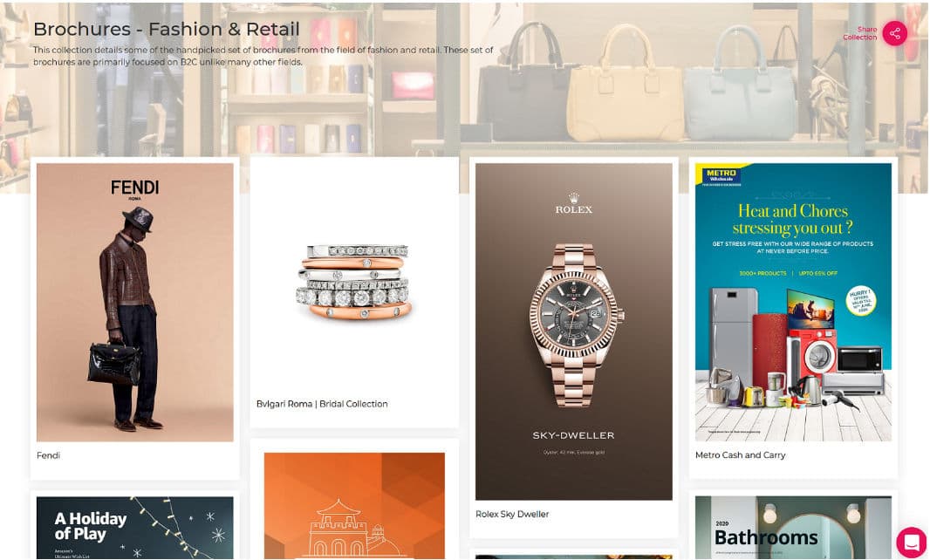Click the collection description paragraph

(263, 56)
